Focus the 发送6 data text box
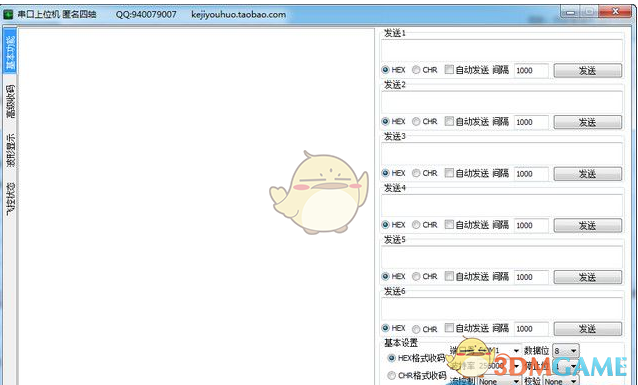The width and height of the screenshot is (638, 385). [x=502, y=309]
